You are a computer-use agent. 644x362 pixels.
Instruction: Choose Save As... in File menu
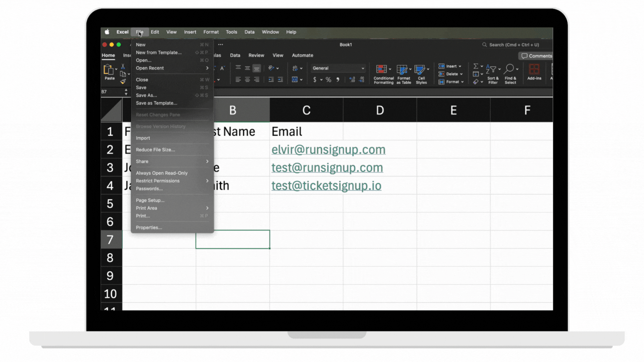click(172, 95)
